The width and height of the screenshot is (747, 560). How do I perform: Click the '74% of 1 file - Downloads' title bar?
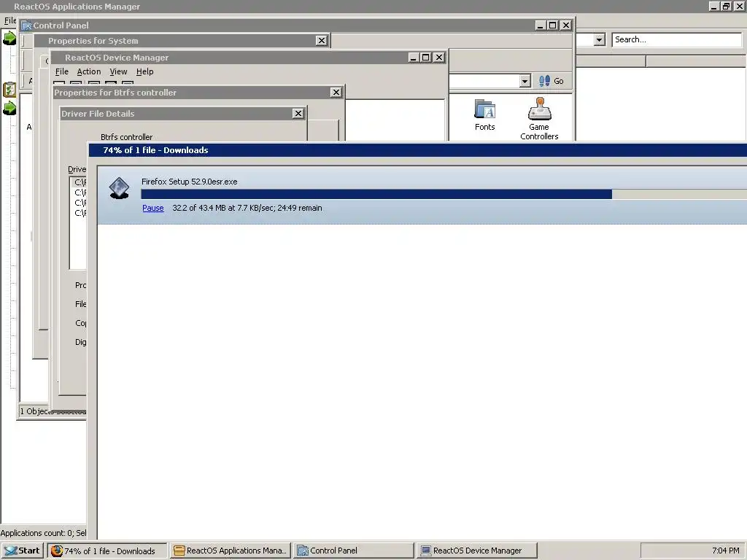click(418, 150)
